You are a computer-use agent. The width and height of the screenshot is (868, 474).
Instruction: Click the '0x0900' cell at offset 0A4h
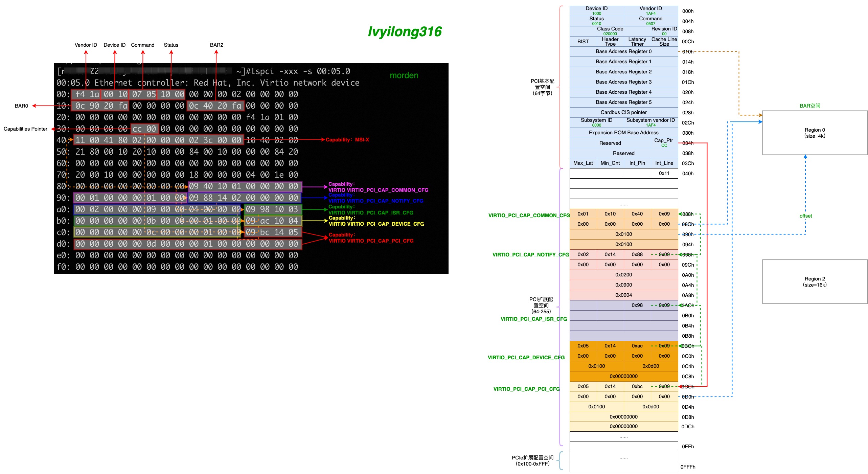[623, 285]
